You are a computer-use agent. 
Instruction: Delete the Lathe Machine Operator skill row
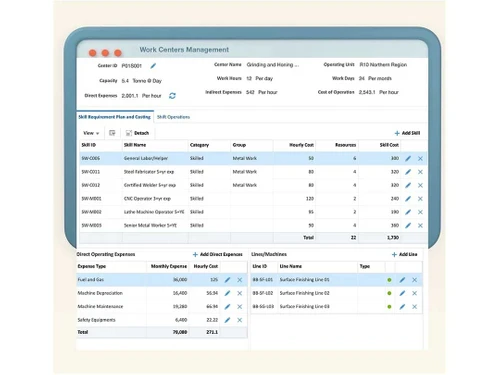tap(420, 212)
